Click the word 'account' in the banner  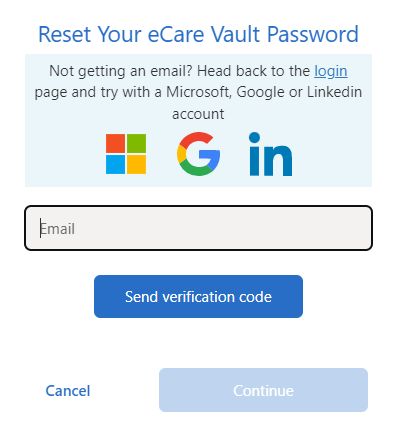[x=198, y=114]
